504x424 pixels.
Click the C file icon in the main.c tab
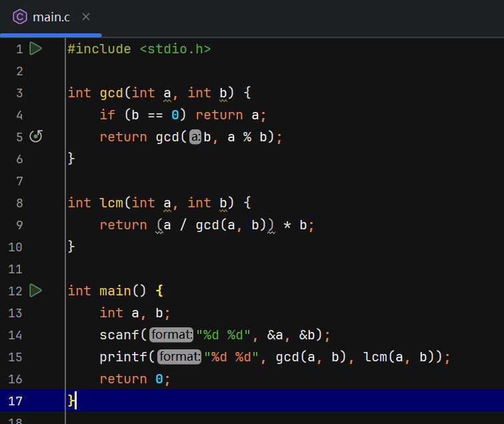point(20,17)
